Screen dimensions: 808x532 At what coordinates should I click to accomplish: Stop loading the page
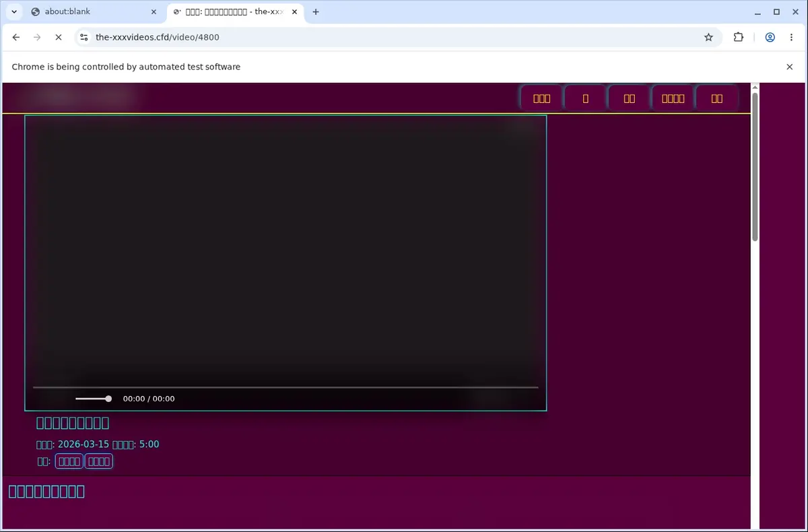59,38
